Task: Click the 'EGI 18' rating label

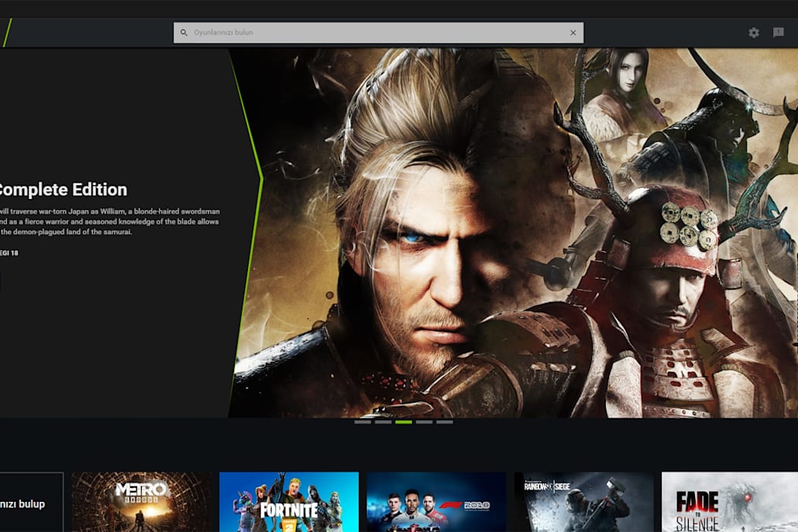Action: click(x=9, y=252)
